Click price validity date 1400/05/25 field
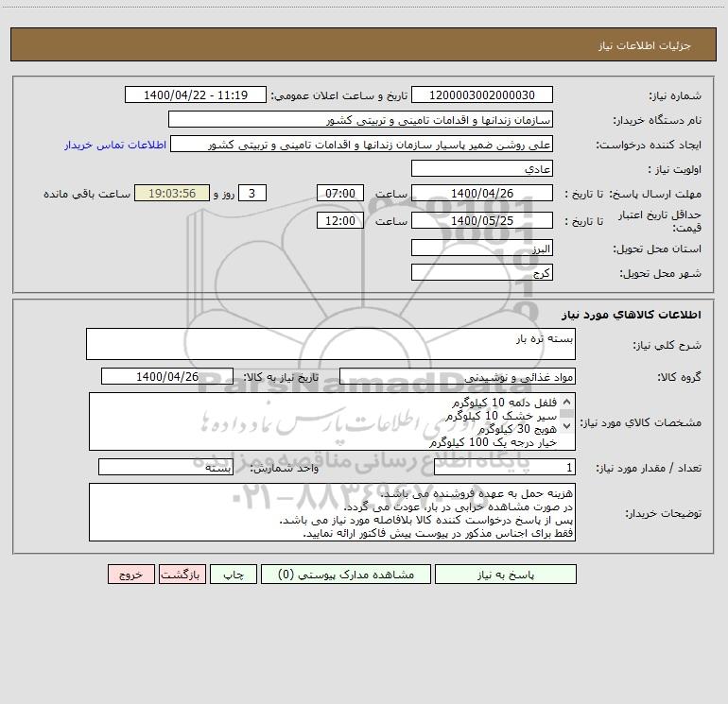 click(x=482, y=220)
